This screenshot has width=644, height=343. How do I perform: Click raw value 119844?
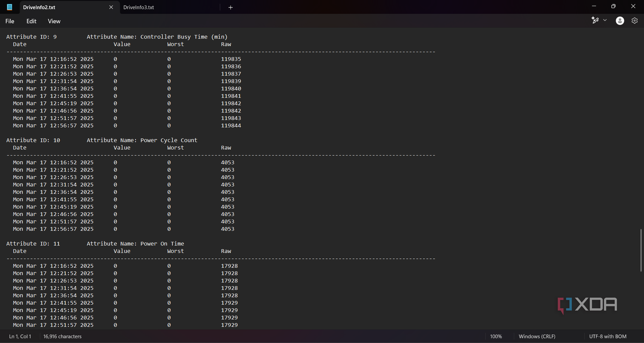(x=231, y=126)
